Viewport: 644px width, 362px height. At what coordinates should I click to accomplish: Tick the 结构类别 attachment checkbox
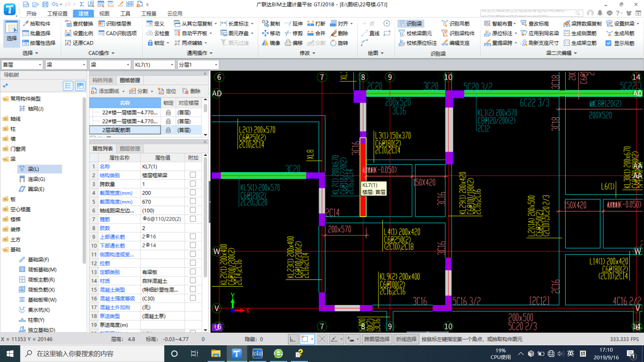point(193,175)
